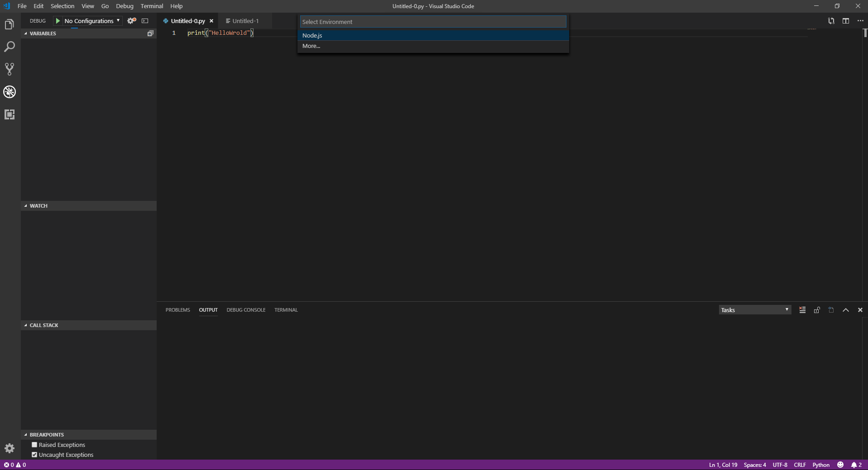
Task: Switch to the Untitled-0.py editor tab
Action: click(x=188, y=21)
